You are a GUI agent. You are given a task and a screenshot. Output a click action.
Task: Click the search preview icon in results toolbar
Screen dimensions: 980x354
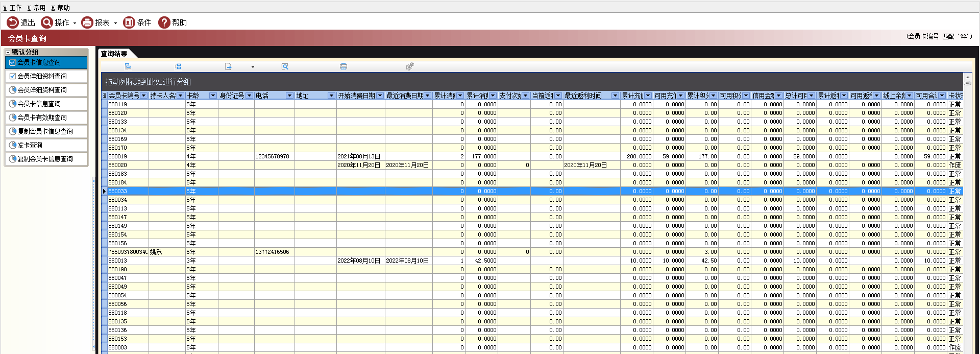coord(285,66)
